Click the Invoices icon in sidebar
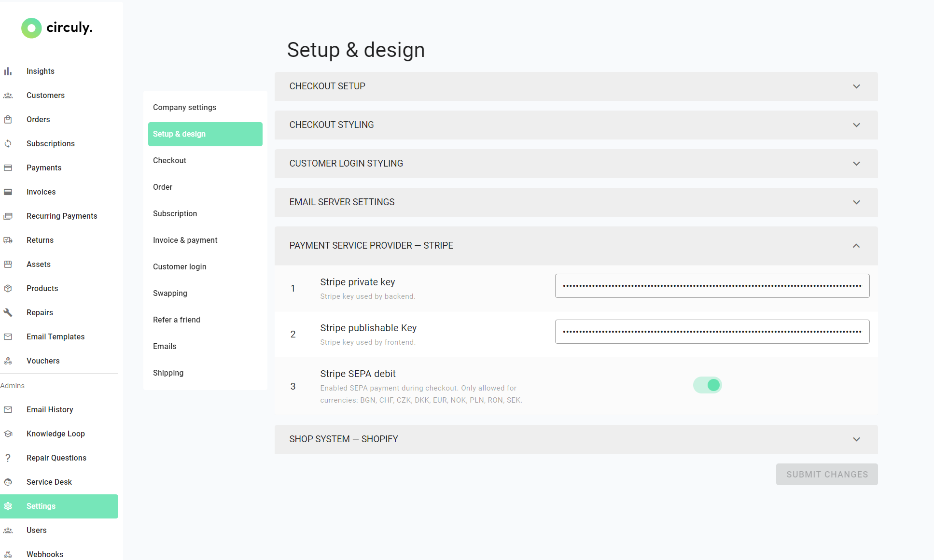Image resolution: width=934 pixels, height=560 pixels. pyautogui.click(x=8, y=192)
